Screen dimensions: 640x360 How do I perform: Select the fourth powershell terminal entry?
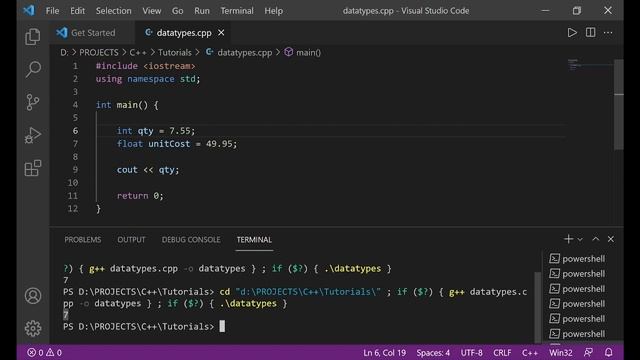click(x=577, y=304)
